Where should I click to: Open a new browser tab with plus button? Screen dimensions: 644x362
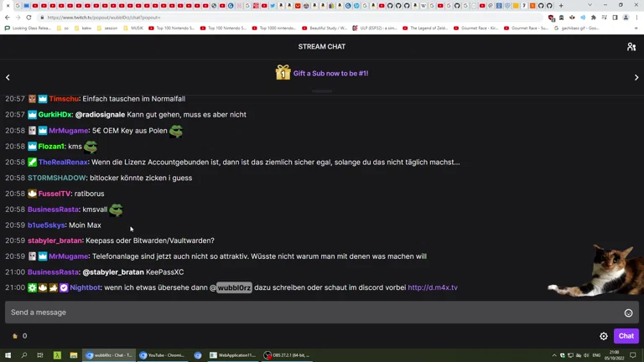(561, 6)
